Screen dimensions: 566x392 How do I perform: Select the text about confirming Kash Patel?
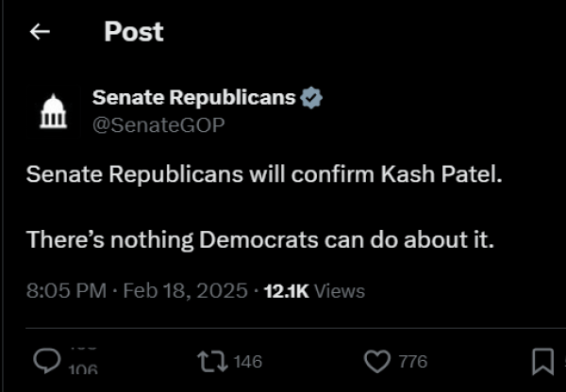point(264,174)
